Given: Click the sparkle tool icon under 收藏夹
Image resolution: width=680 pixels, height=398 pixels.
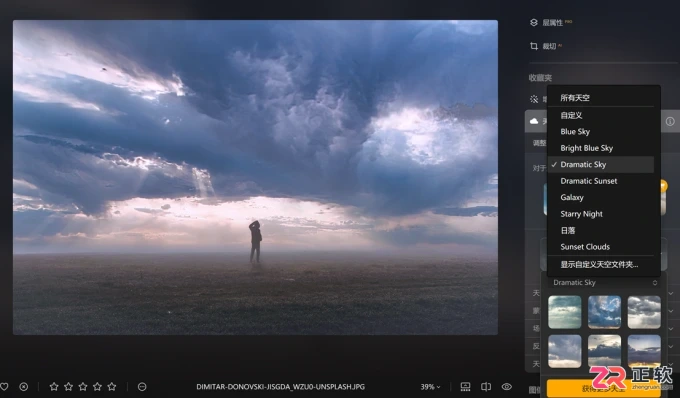Looking at the screenshot, I should coord(534,99).
